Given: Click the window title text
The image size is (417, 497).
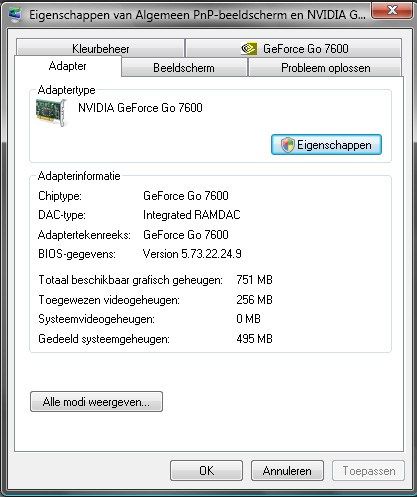Looking at the screenshot, I should pyautogui.click(x=197, y=15).
